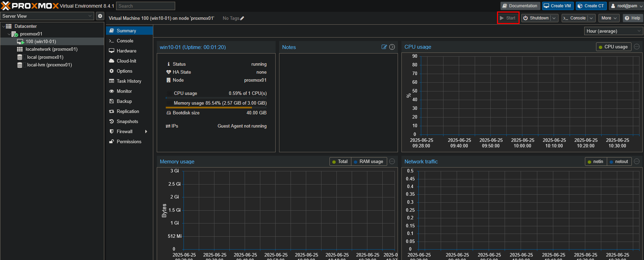Collapse the CPU usage chart panel
The width and height of the screenshot is (644, 260).
[637, 47]
